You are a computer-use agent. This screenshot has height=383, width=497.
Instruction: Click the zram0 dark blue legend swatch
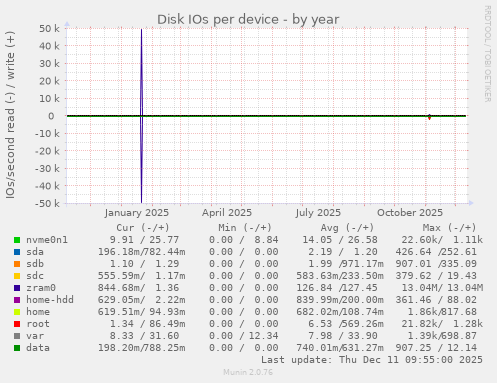[x=17, y=288]
